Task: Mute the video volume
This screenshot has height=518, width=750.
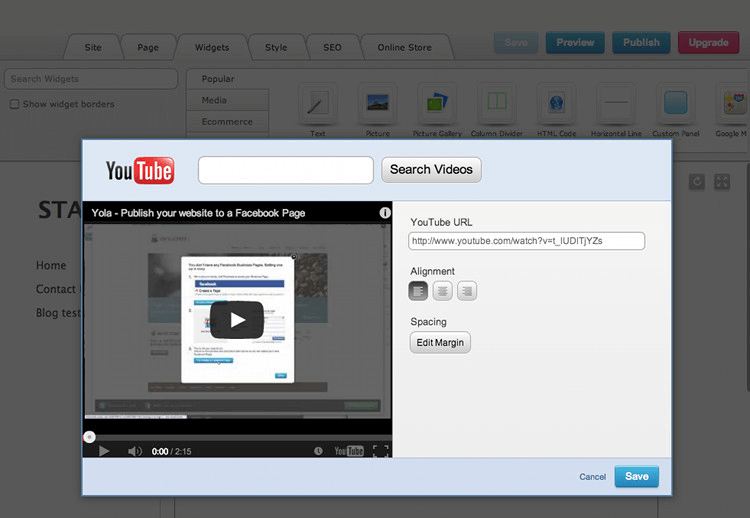Action: tap(135, 451)
